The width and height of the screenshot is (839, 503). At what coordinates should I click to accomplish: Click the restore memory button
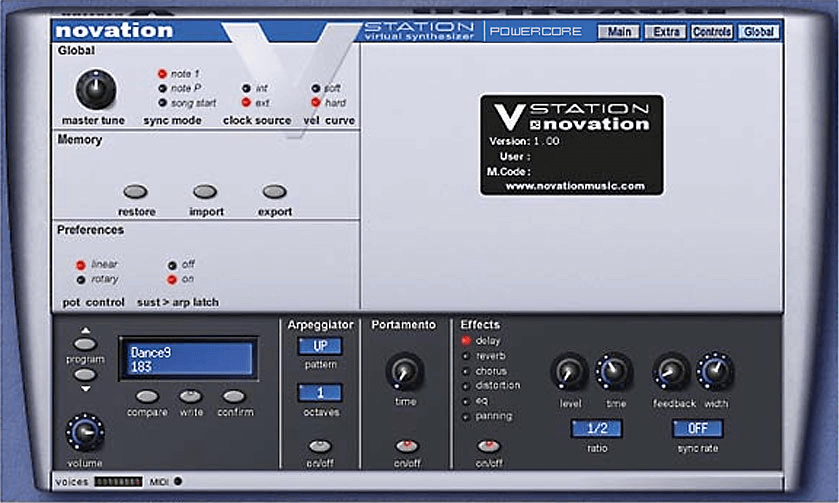click(x=135, y=192)
